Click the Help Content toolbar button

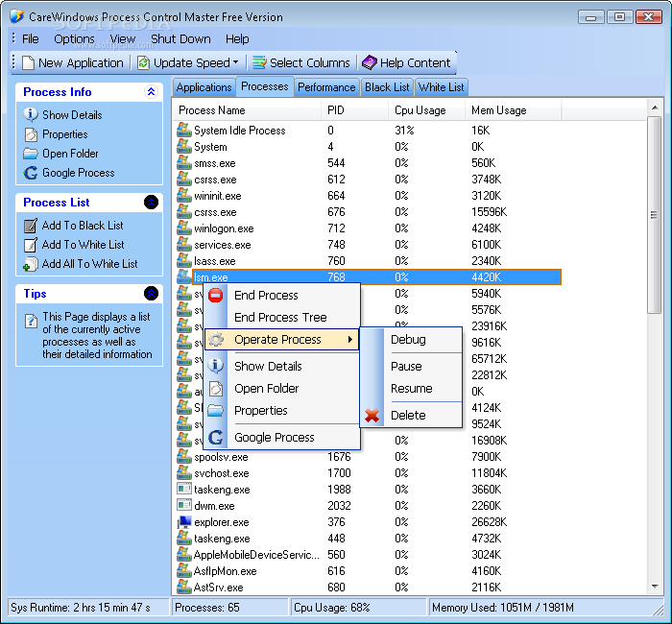click(x=406, y=62)
